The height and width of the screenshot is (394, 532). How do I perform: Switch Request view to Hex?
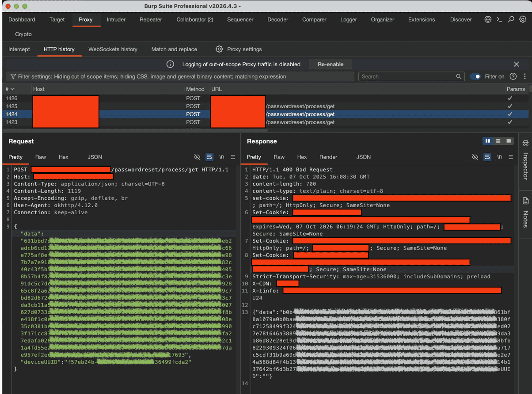[64, 157]
